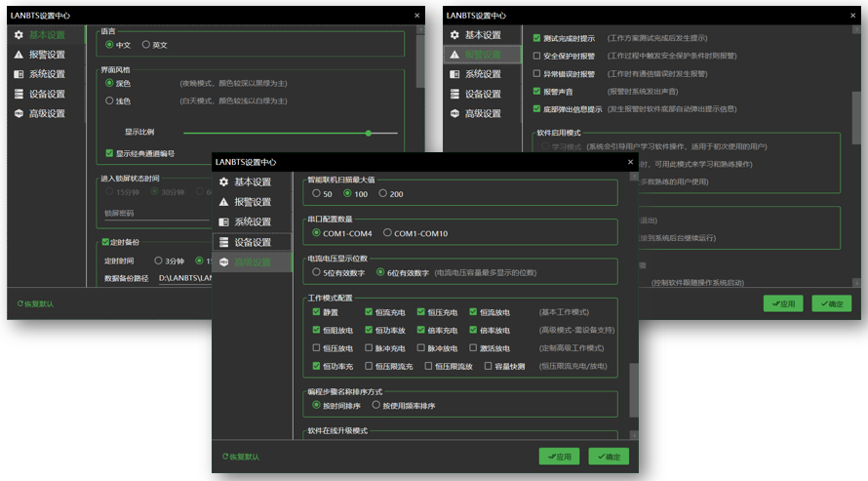Click the 系统设置 icon in the 基本设置 window
The image size is (868, 481).
(x=19, y=74)
